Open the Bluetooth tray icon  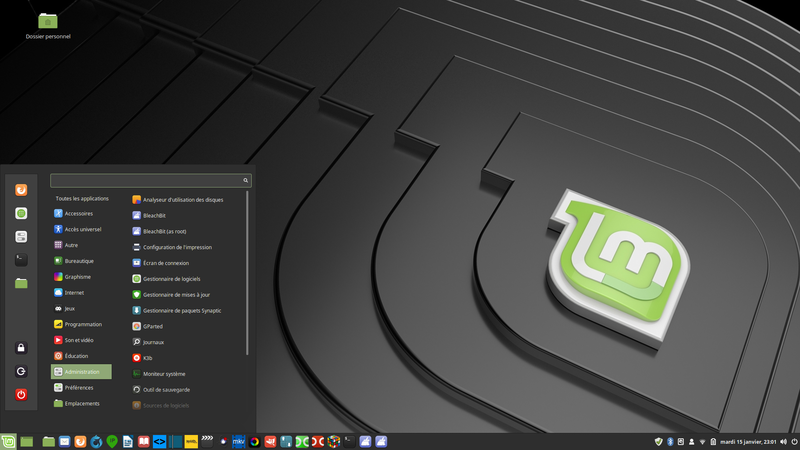click(x=670, y=442)
